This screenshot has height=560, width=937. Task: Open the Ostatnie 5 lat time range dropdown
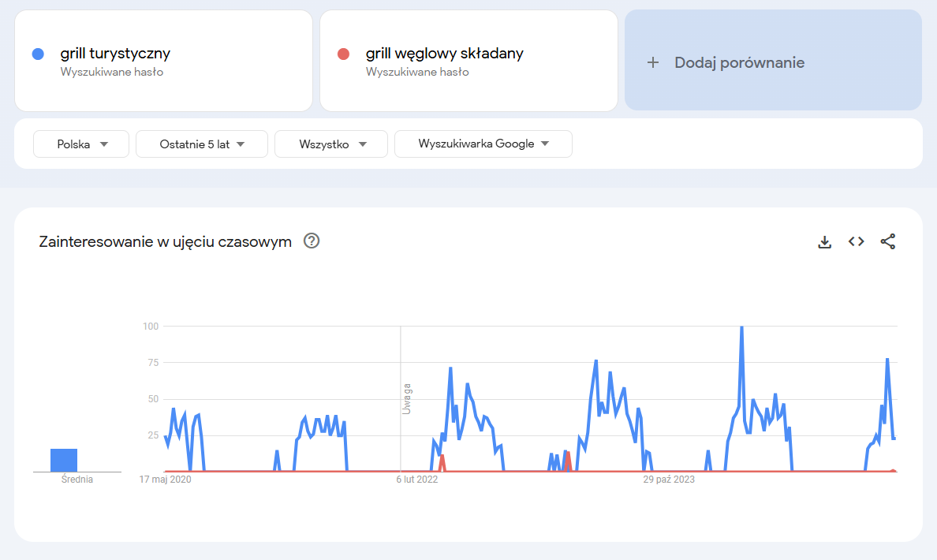[x=202, y=144]
